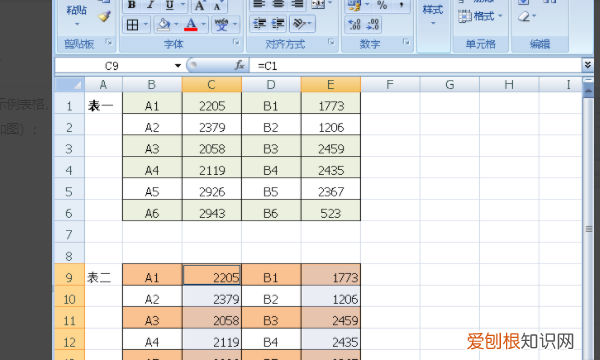Decrease the font size
The height and width of the screenshot is (360, 600).
(218, 5)
